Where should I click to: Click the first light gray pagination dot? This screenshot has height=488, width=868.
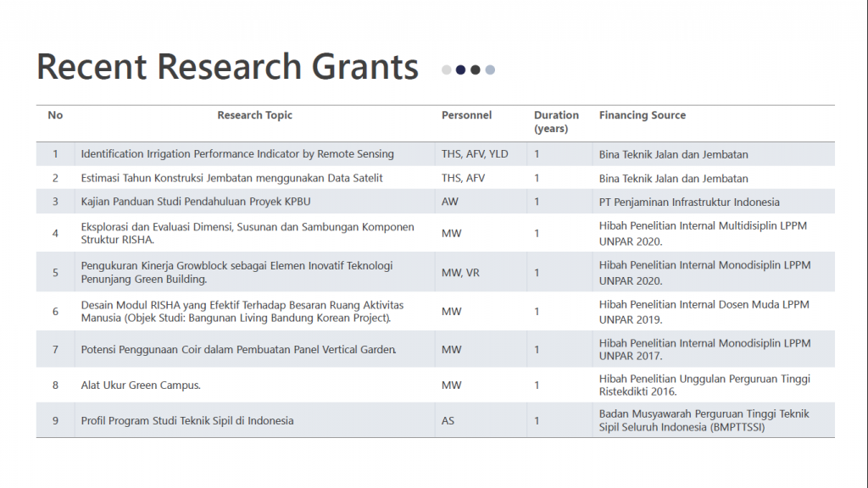tap(447, 70)
